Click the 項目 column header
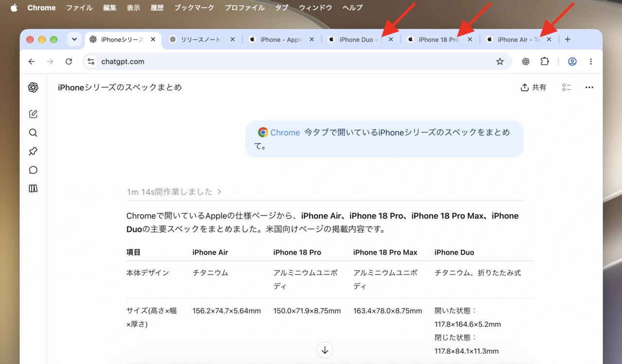 tap(134, 253)
